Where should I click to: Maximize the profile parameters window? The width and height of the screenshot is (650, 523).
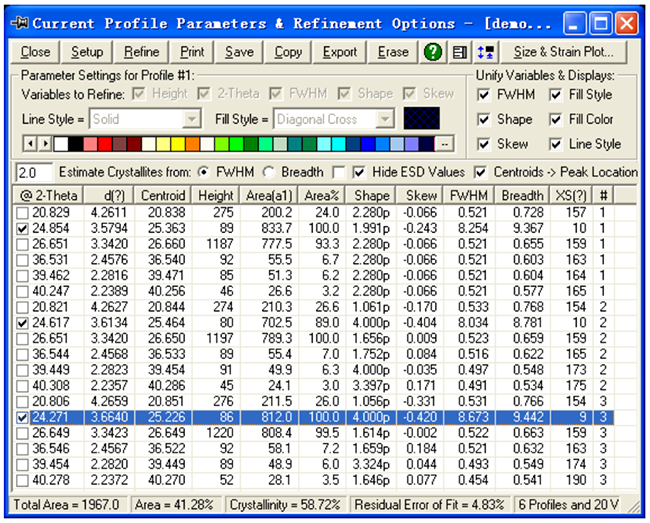tap(601, 23)
